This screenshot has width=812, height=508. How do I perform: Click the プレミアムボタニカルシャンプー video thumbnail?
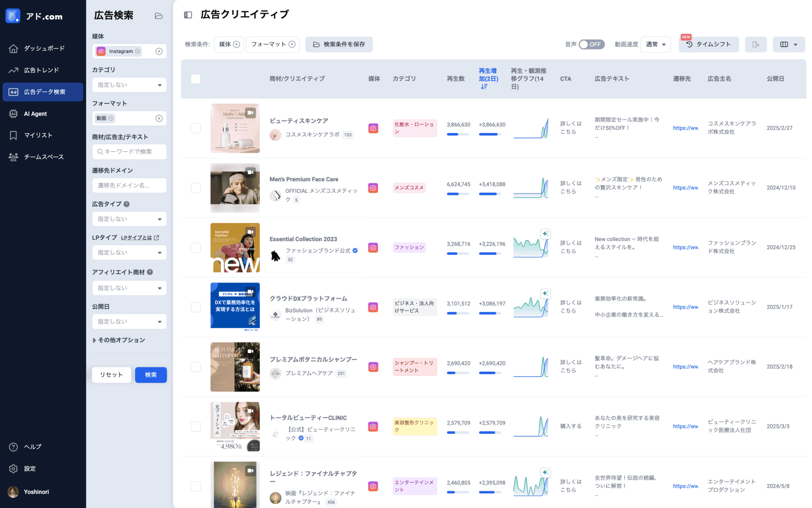click(235, 367)
